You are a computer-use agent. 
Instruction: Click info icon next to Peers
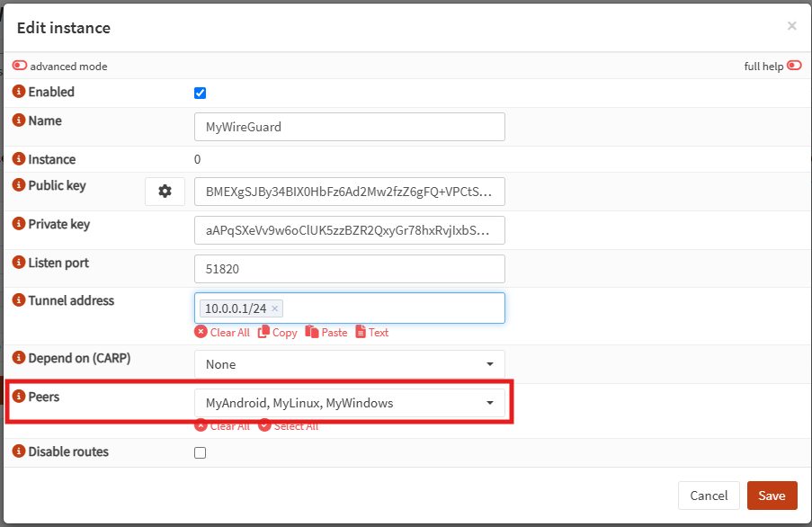(x=19, y=396)
